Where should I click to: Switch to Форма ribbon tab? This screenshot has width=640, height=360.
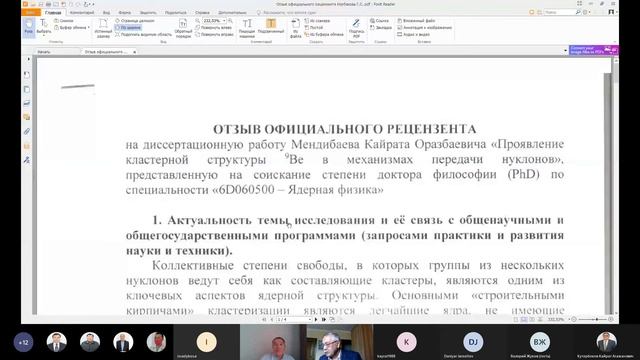coord(124,13)
